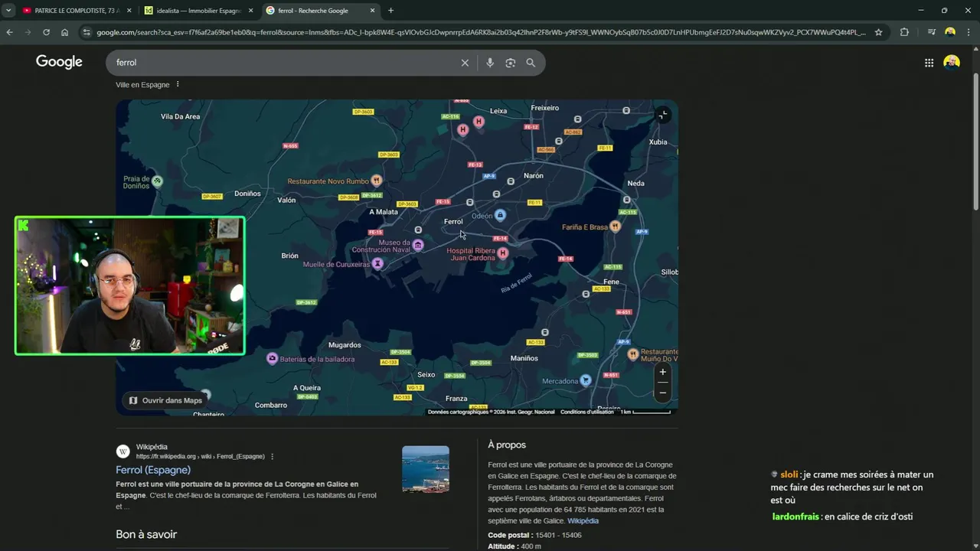
Task: Select the Museo da Construción Naval pin
Action: pos(418,246)
